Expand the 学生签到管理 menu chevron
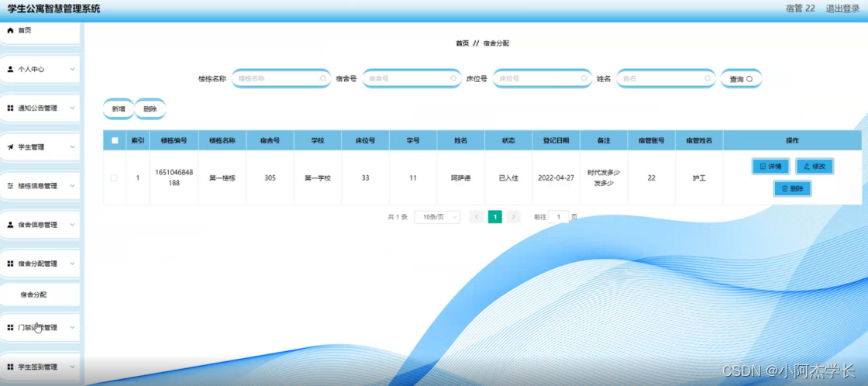The width and height of the screenshot is (868, 386). pos(72,367)
